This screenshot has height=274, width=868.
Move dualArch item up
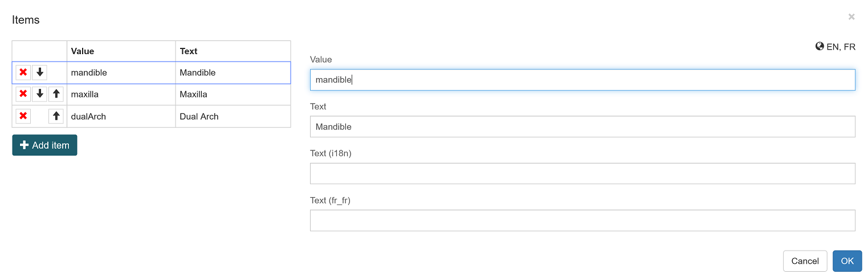tap(56, 116)
